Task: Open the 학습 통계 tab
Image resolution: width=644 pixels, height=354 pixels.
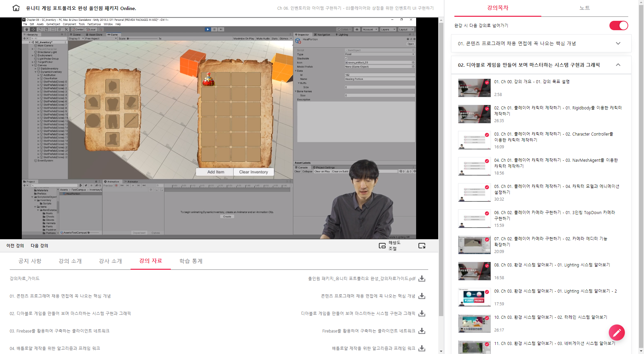Action: [191, 261]
